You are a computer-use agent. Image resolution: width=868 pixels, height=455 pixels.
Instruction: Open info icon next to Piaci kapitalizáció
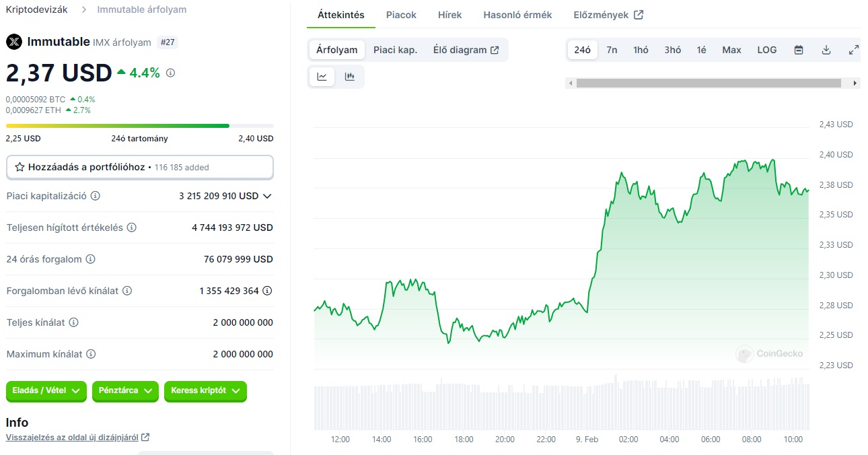pos(96,196)
